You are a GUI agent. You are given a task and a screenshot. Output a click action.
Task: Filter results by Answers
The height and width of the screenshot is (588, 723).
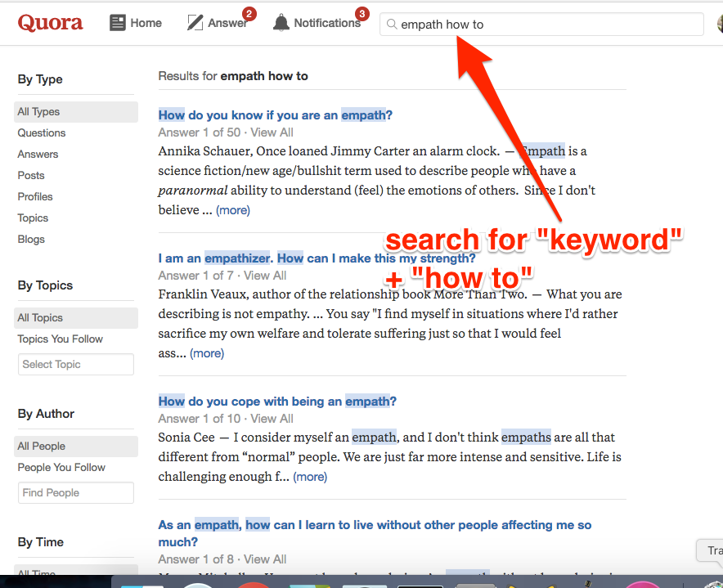tap(38, 154)
